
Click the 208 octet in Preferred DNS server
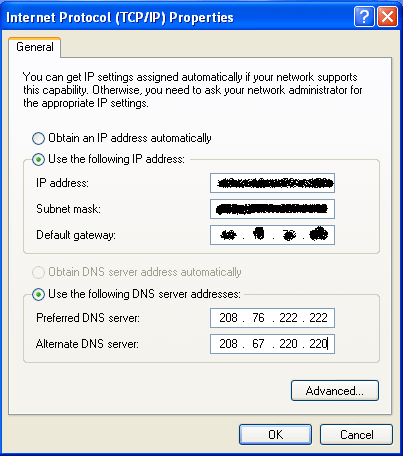click(228, 318)
